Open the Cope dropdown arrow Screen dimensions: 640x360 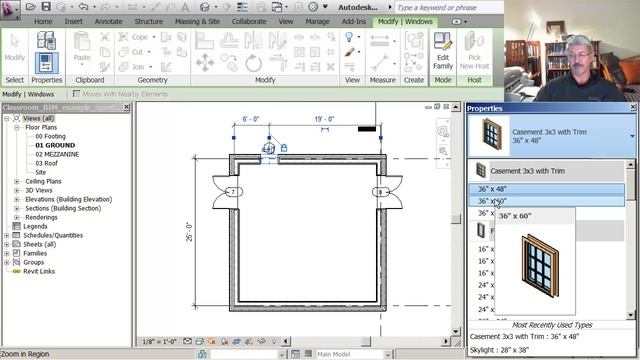click(154, 37)
